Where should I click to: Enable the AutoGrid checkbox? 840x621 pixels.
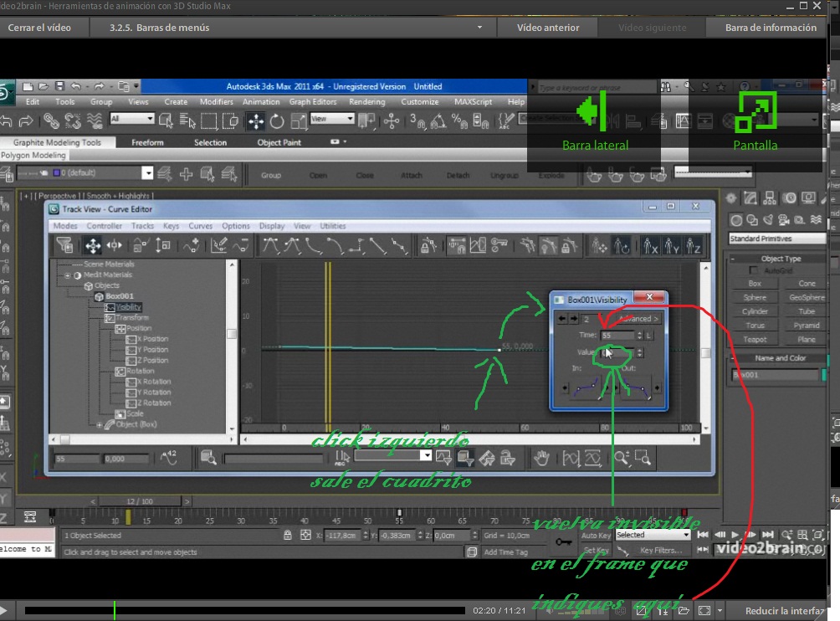(x=754, y=270)
